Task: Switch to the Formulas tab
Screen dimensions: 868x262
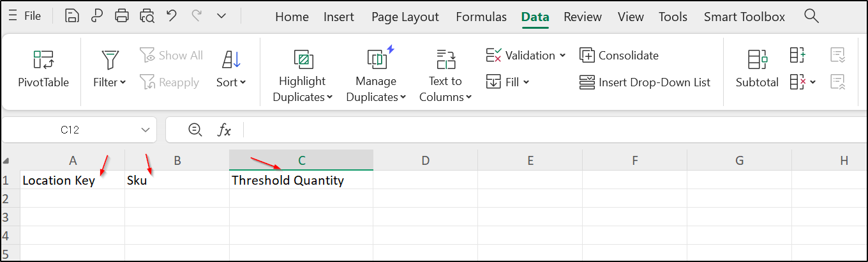Action: (481, 17)
